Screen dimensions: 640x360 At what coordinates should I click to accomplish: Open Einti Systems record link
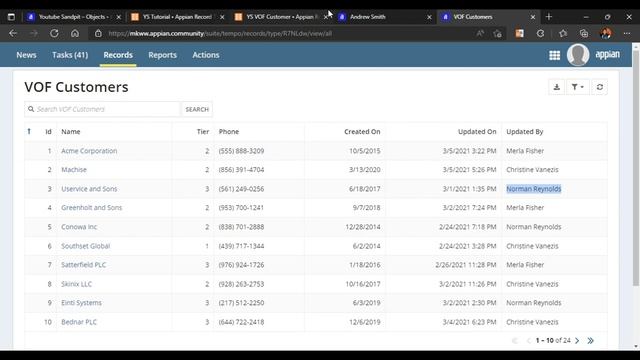pyautogui.click(x=81, y=302)
